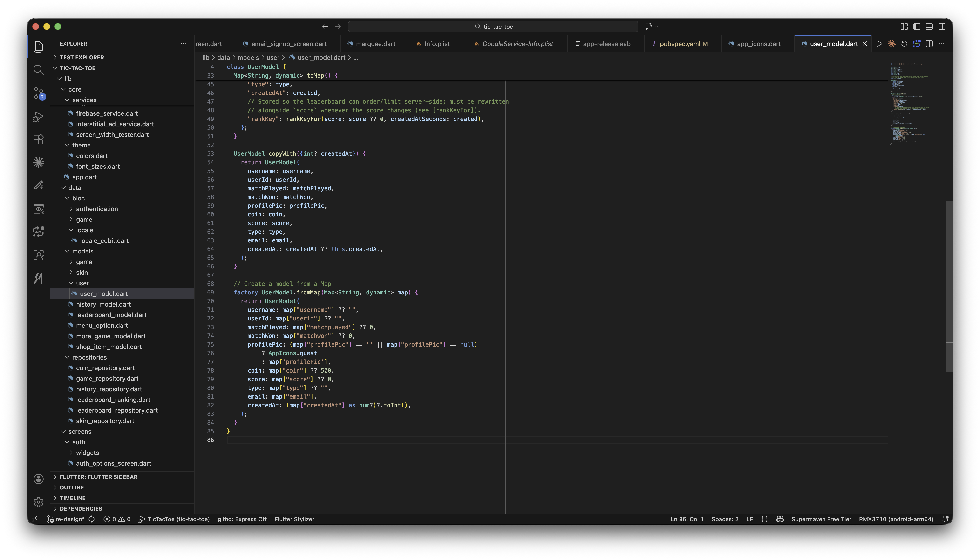Close the user_model.dart tab
The image size is (980, 560).
pos(865,44)
